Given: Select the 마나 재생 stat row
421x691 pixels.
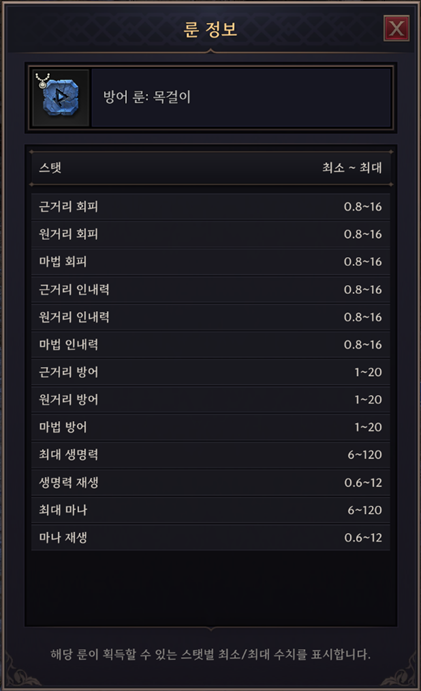Looking at the screenshot, I should [211, 538].
